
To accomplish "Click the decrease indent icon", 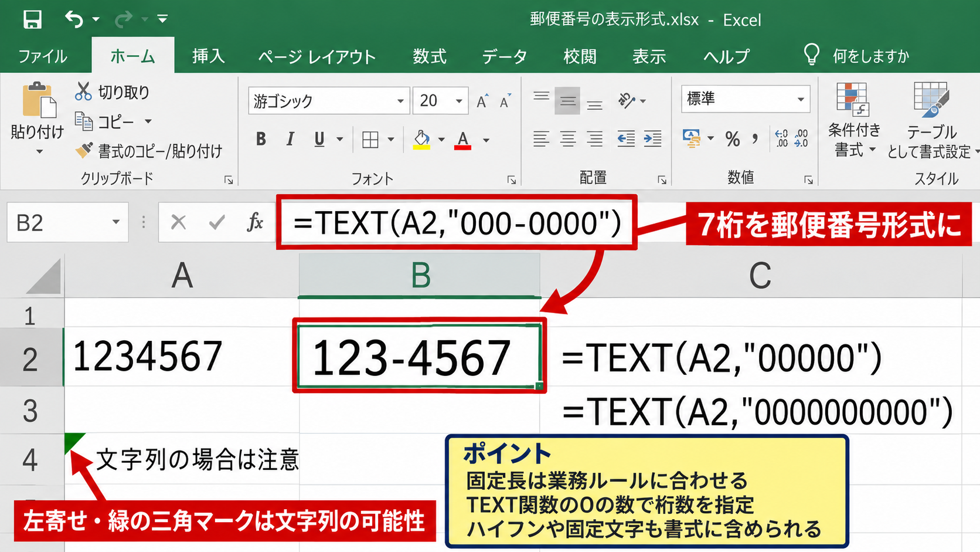I will (x=626, y=139).
